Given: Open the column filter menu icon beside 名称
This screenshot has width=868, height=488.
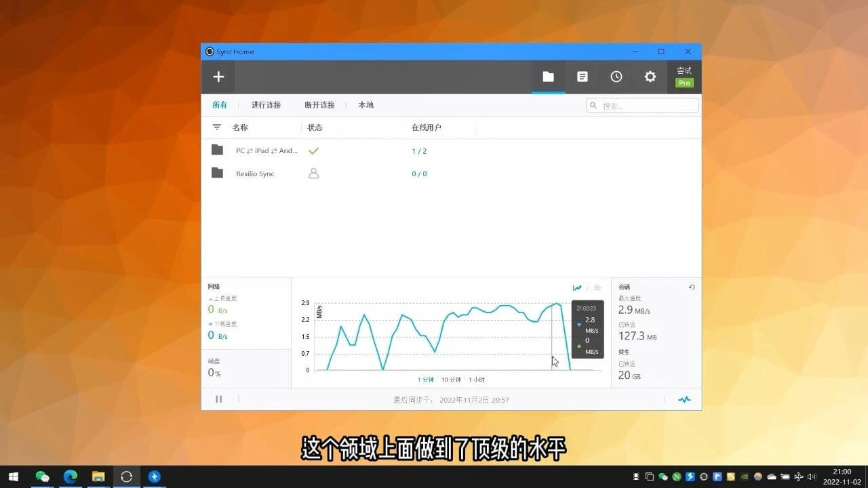Looking at the screenshot, I should pos(217,127).
